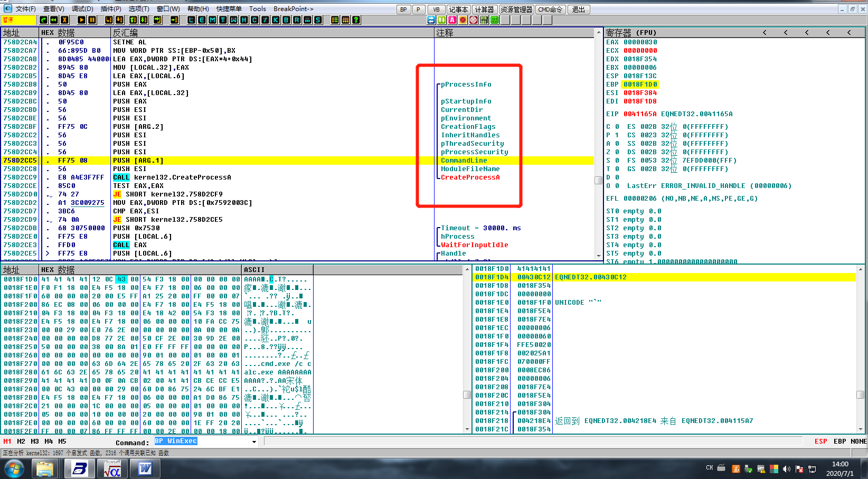
Task: Click the Trace over toolbar icon
Action: 145,20
